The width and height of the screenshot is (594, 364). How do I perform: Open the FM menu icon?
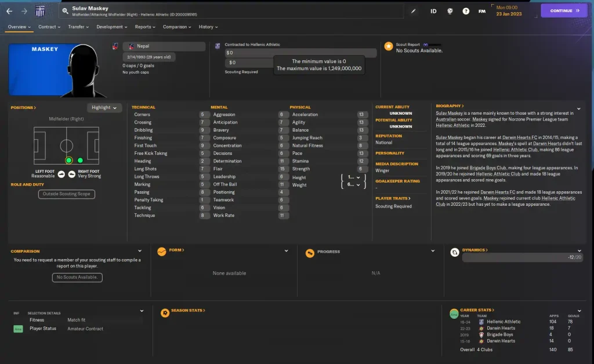(x=482, y=12)
